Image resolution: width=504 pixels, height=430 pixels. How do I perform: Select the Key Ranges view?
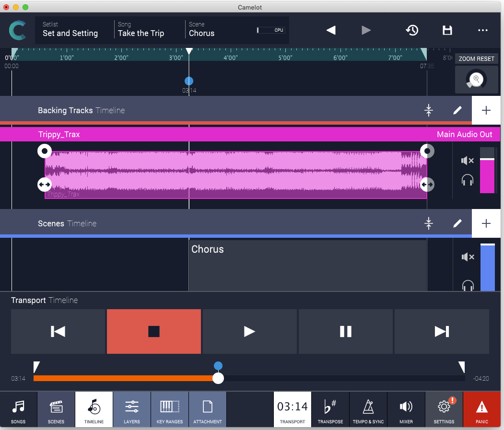pos(170,409)
